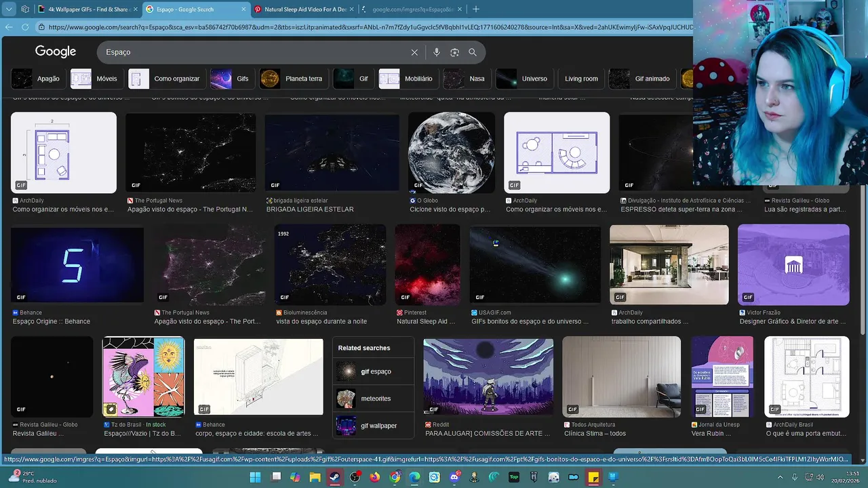Screen dimensions: 868x488
Task: Switch to the google.com/imgres tab
Action: click(412, 9)
